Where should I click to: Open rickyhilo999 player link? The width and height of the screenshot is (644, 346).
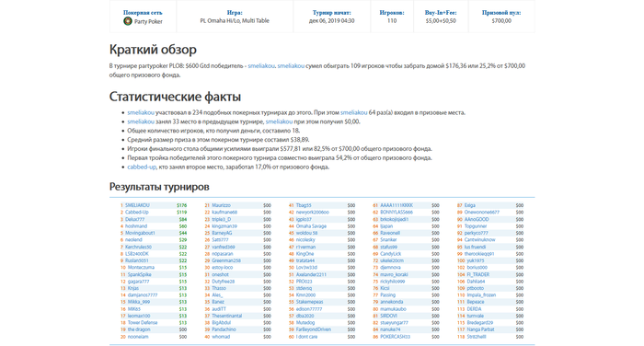(392, 282)
